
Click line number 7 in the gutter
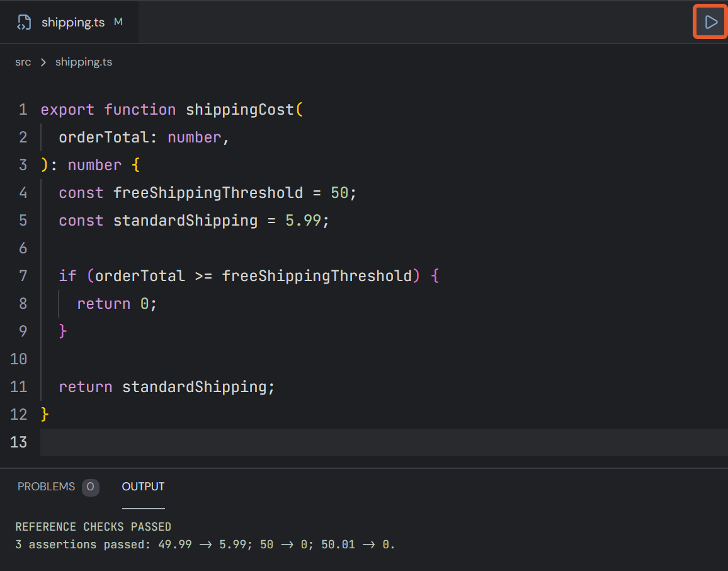click(x=23, y=276)
